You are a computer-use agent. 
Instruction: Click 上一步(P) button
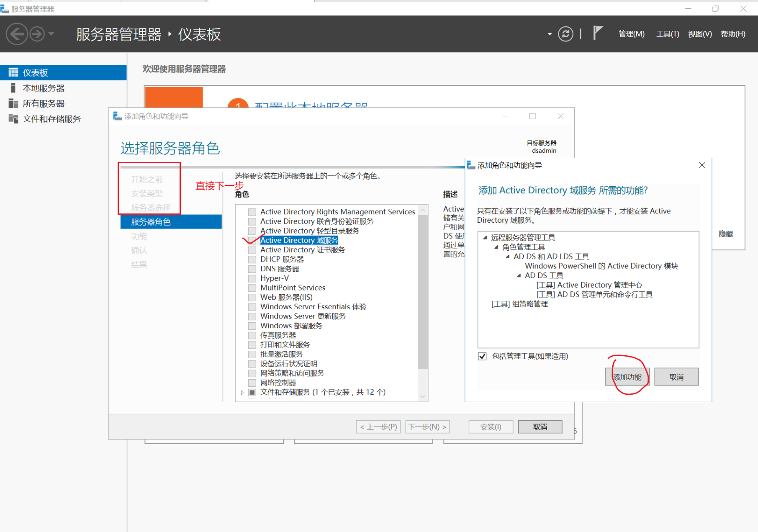coord(379,427)
